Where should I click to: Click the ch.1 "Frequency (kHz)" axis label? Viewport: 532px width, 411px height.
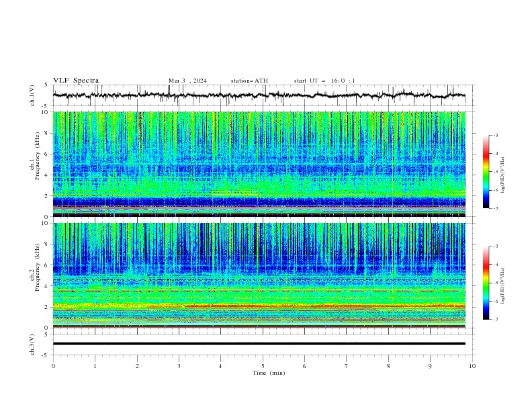point(38,156)
